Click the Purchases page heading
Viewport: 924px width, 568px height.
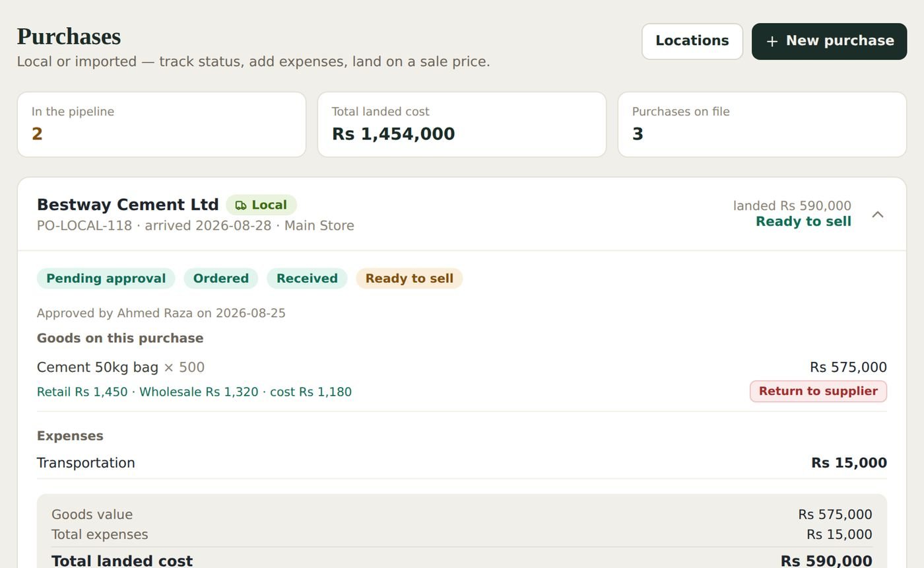click(69, 36)
